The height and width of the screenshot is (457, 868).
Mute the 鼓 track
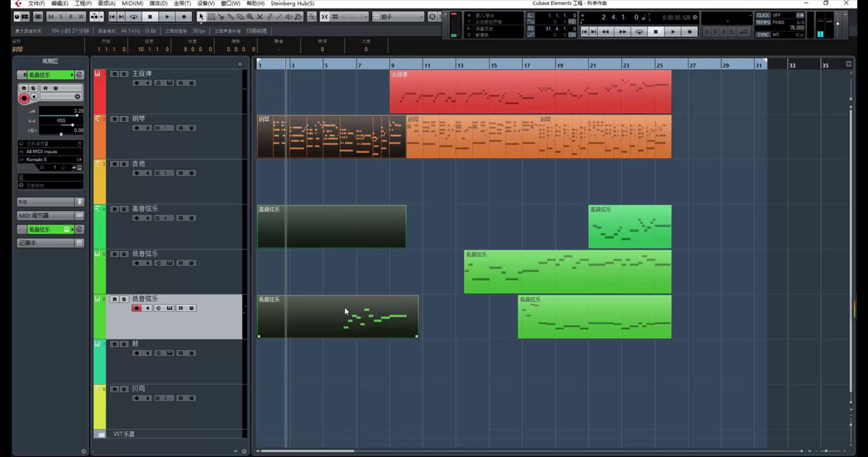[x=115, y=344]
